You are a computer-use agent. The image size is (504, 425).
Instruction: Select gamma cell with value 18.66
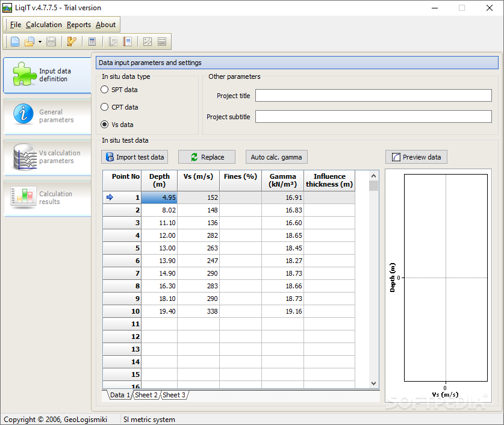pyautogui.click(x=283, y=286)
